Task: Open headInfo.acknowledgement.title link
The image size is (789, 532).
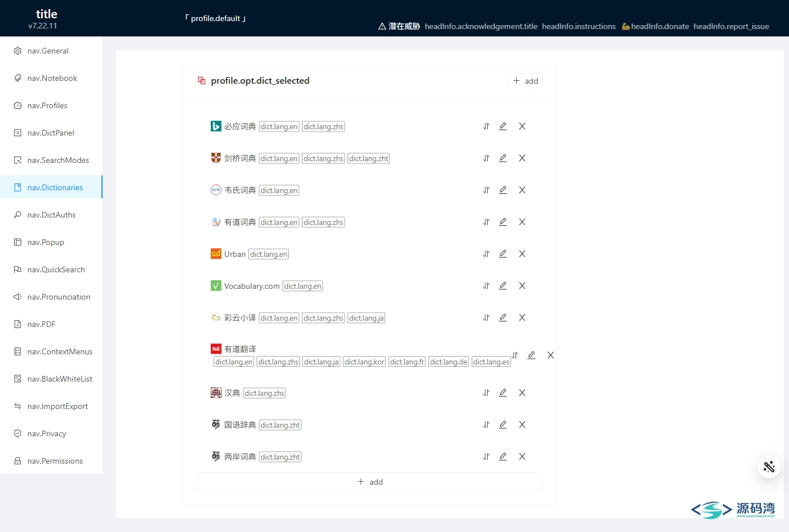Action: (x=481, y=26)
